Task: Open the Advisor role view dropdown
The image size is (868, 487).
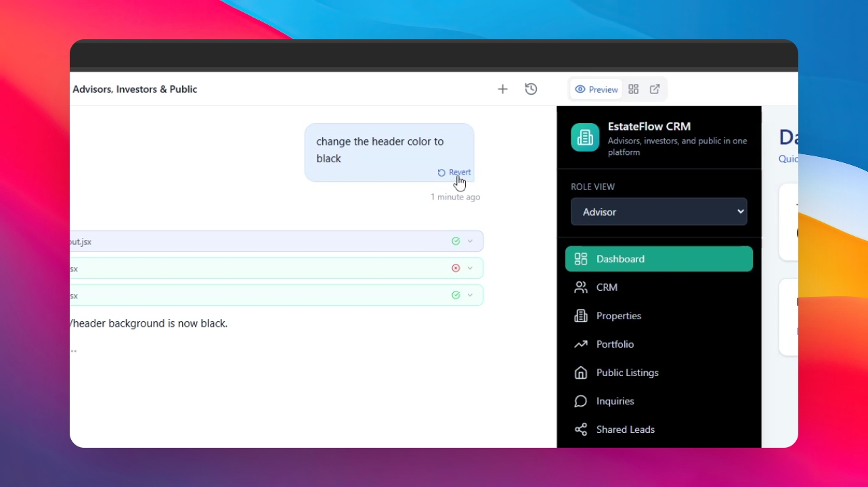Action: pyautogui.click(x=659, y=212)
